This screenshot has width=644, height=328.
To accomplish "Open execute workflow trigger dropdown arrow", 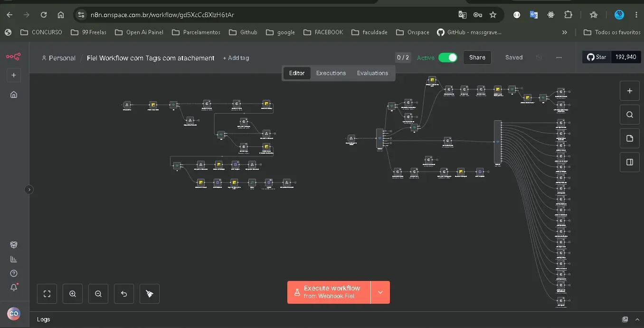I will click(x=380, y=292).
